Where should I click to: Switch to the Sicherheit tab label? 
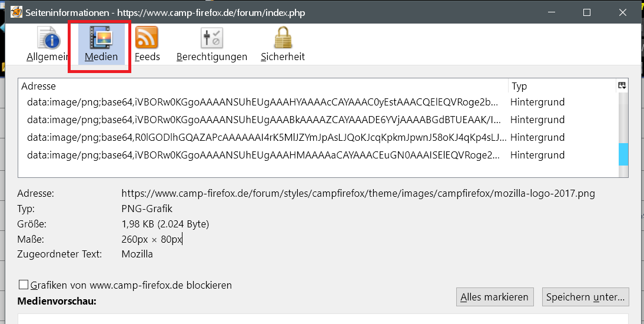(283, 57)
